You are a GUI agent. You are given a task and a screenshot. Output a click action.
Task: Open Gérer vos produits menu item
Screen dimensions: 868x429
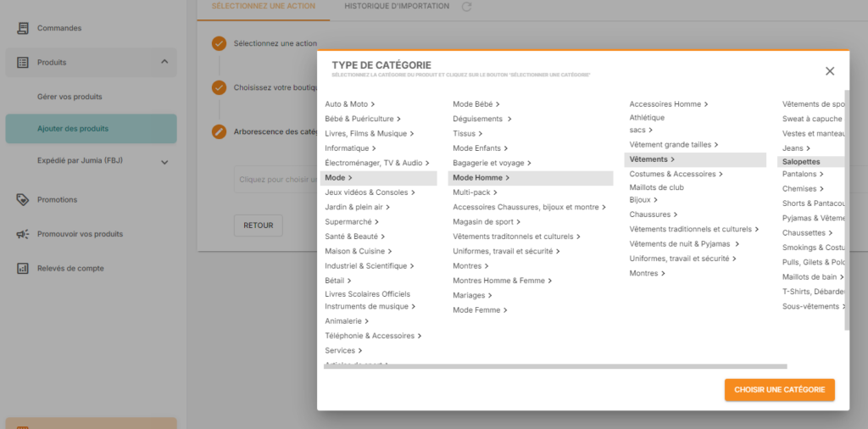coord(70,97)
